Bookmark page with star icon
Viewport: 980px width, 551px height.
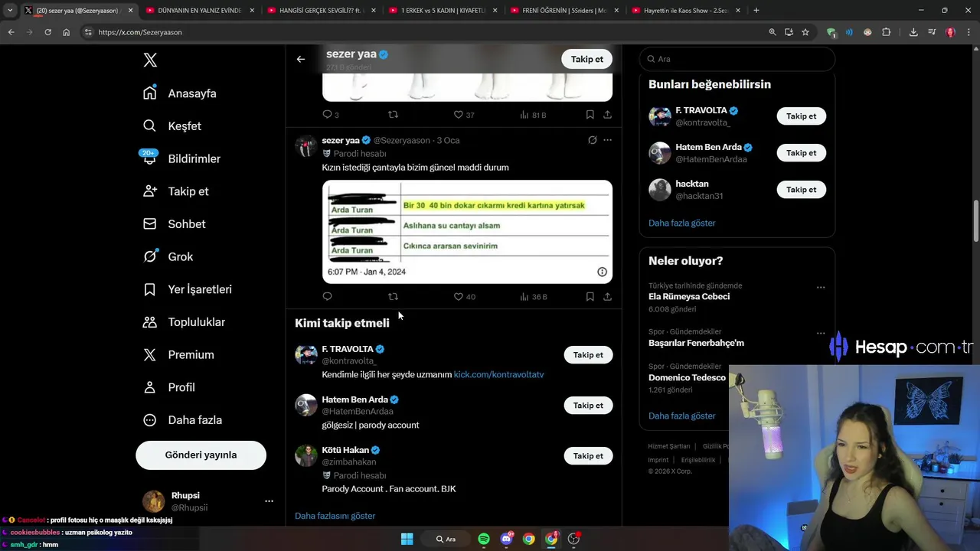805,32
